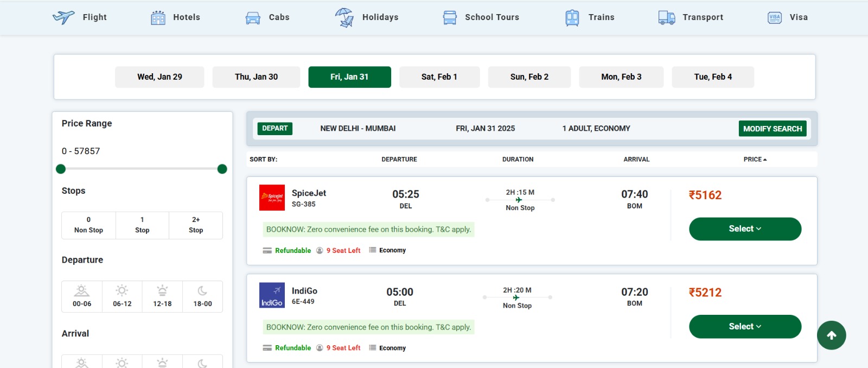Viewport: 868px width, 368px height.
Task: Click the seat icon in IndiGo row
Action: (320, 348)
